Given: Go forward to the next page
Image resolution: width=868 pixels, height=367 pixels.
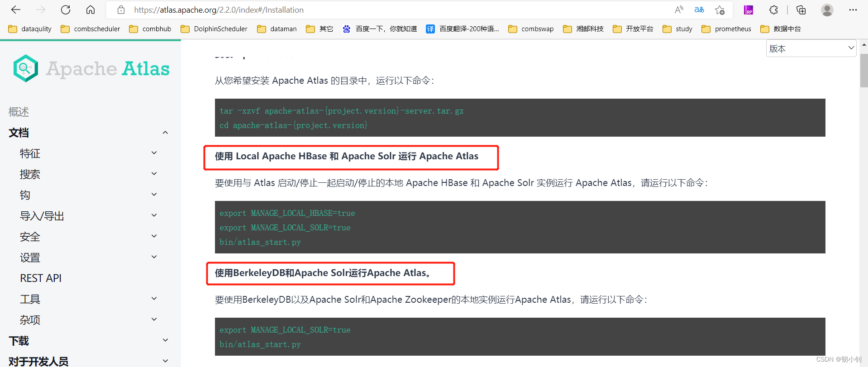Looking at the screenshot, I should 41,10.
